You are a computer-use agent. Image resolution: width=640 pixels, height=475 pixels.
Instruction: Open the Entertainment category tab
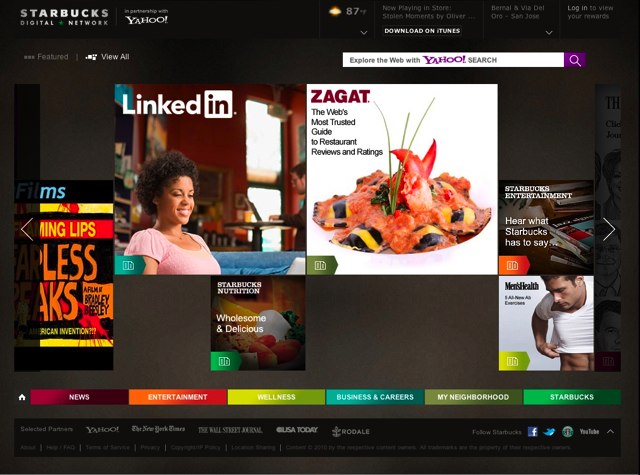point(178,397)
